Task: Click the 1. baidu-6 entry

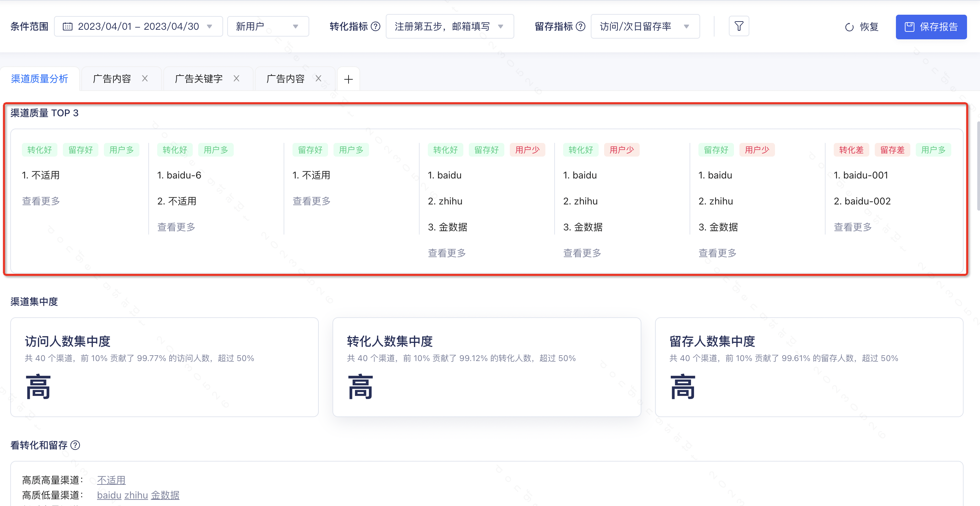Action: pos(179,175)
